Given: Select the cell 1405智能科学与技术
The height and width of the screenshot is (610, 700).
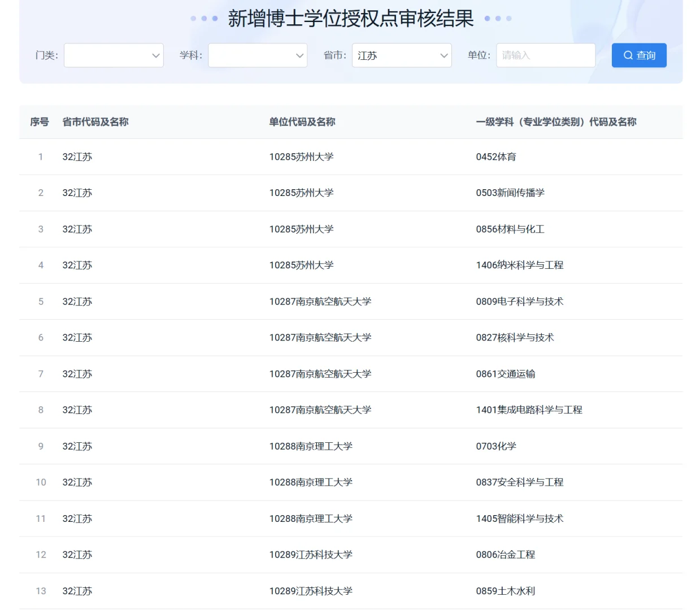Looking at the screenshot, I should click(x=520, y=518).
